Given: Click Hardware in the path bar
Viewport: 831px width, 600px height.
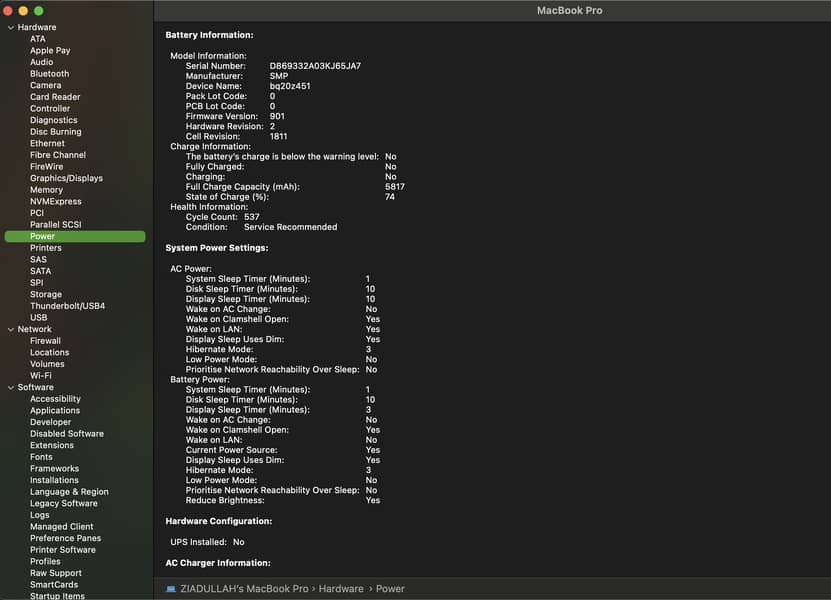Looking at the screenshot, I should 341,589.
